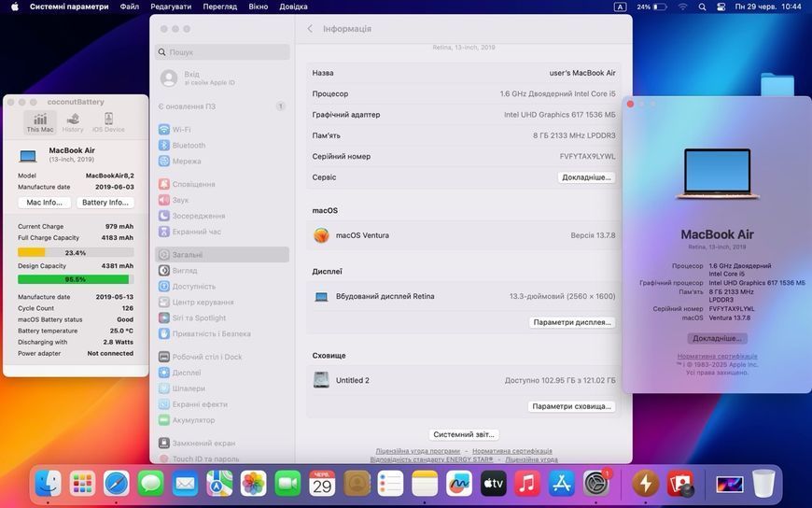Open the Файл menu
812x508 pixels.
[130, 7]
